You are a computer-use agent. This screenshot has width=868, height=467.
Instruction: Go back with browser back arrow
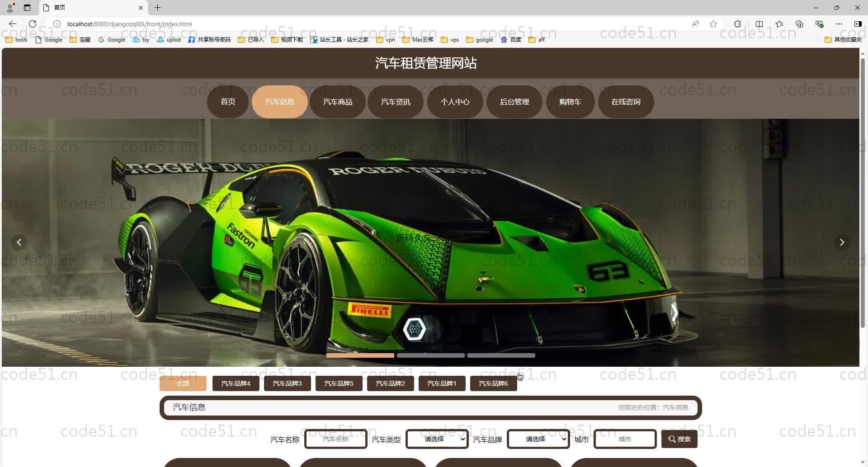13,24
